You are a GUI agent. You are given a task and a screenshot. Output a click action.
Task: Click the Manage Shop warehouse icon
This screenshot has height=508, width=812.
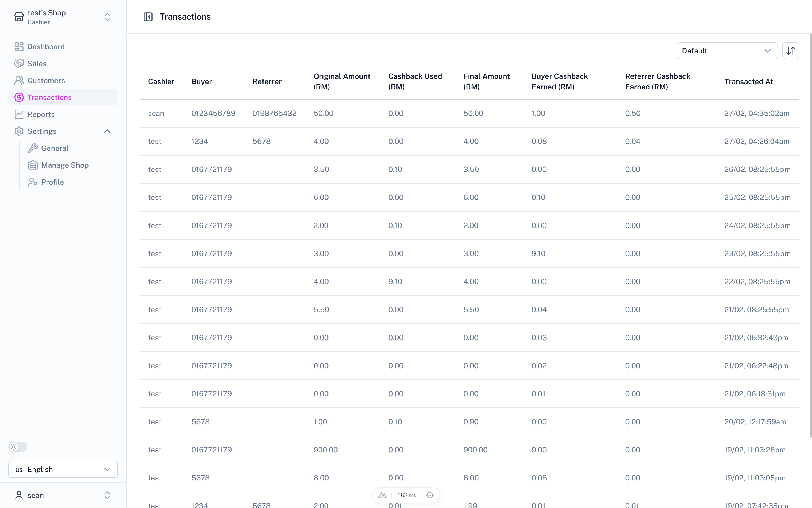(33, 165)
